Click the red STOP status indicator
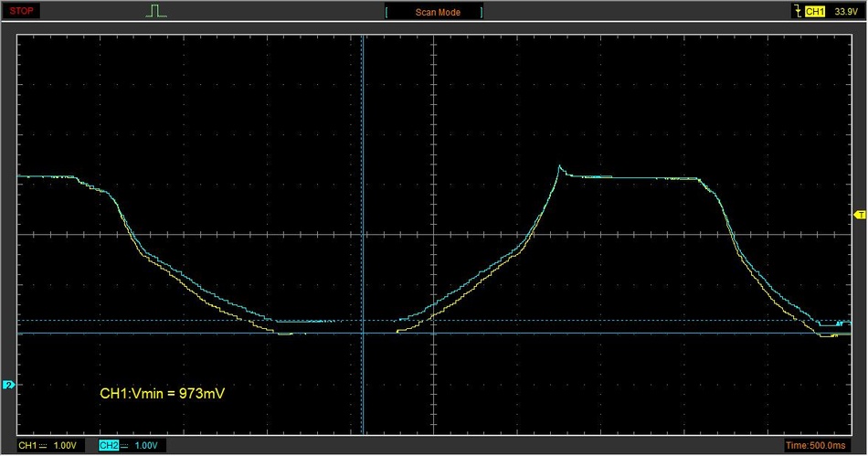868x456 pixels. tap(21, 11)
